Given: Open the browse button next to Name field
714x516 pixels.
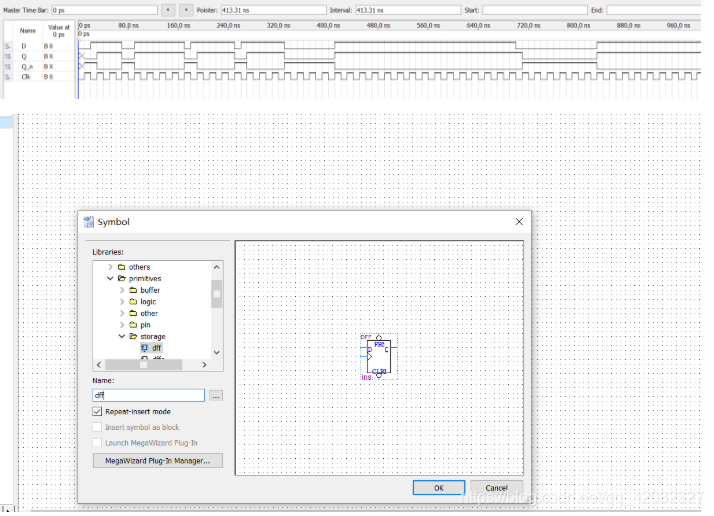Looking at the screenshot, I should tap(216, 396).
